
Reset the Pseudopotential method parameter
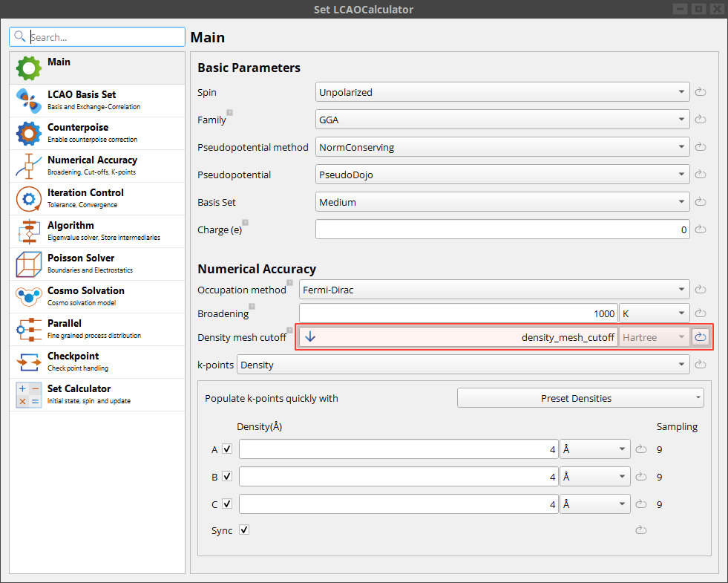coord(700,147)
